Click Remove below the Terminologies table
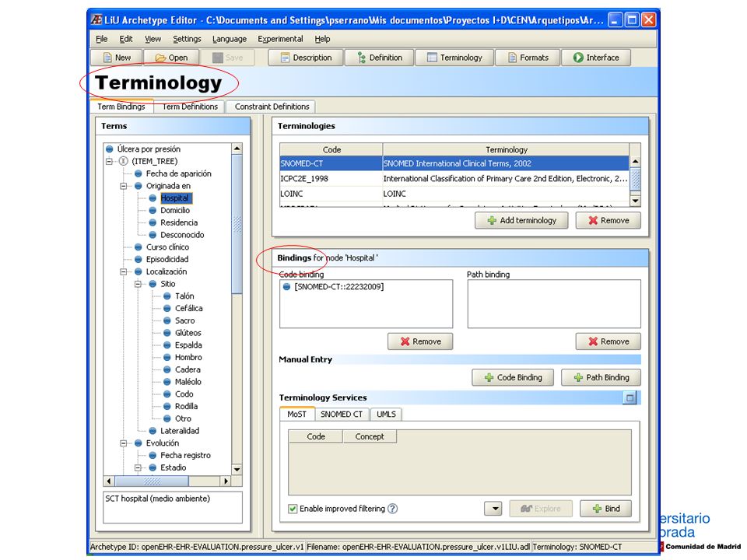Viewport: 747px width, 560px height. point(608,220)
